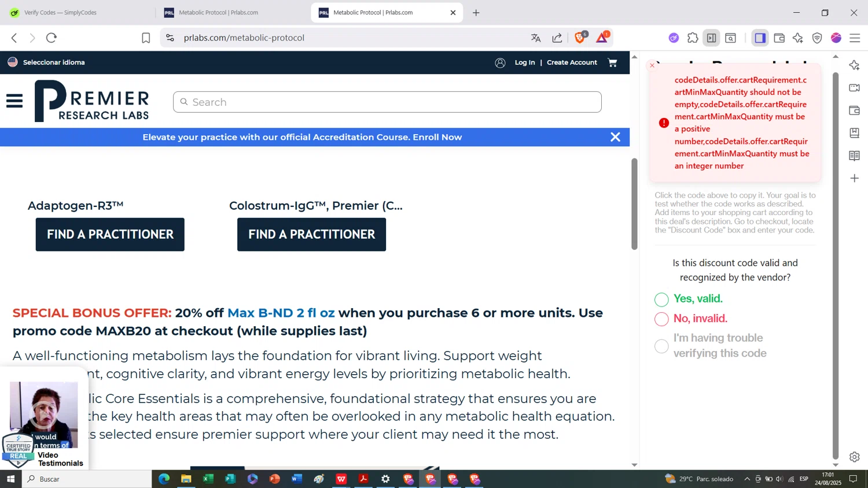Click the webpage vertical scrollbar thumb
The width and height of the screenshot is (868, 488).
point(634,204)
